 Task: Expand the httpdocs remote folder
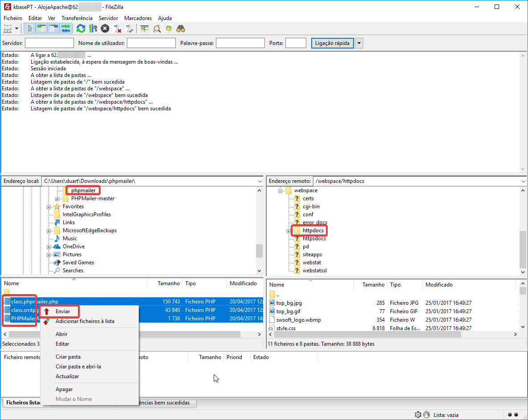coord(288,231)
